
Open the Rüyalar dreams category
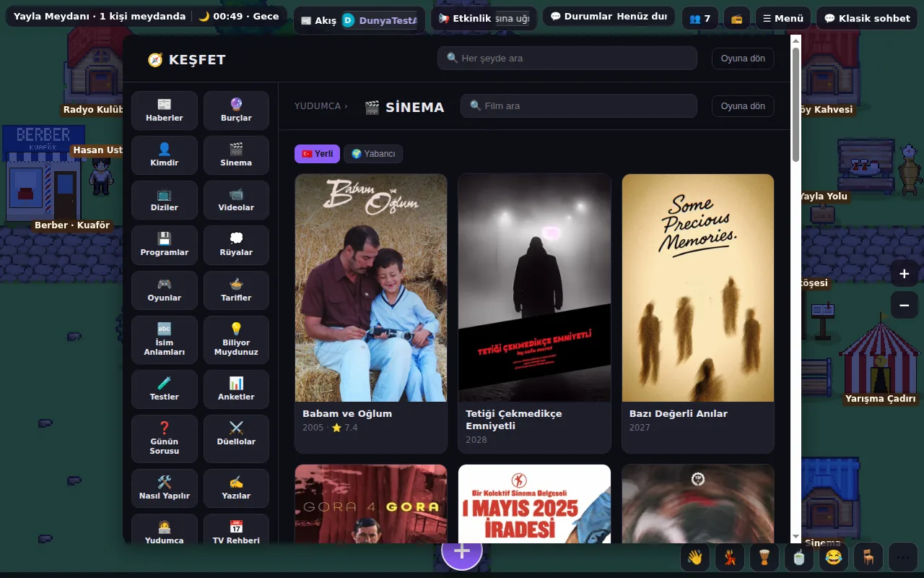[236, 245]
